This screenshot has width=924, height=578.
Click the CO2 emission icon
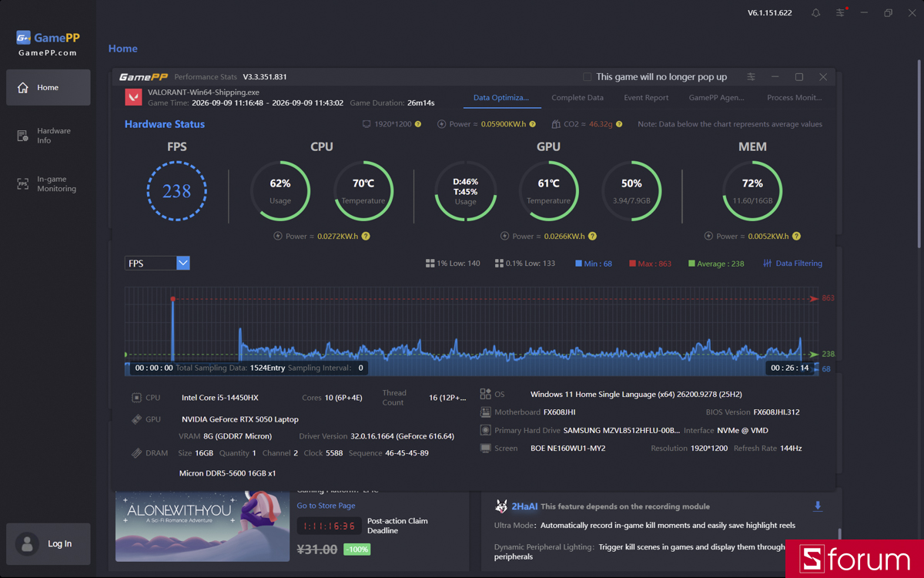[556, 124]
